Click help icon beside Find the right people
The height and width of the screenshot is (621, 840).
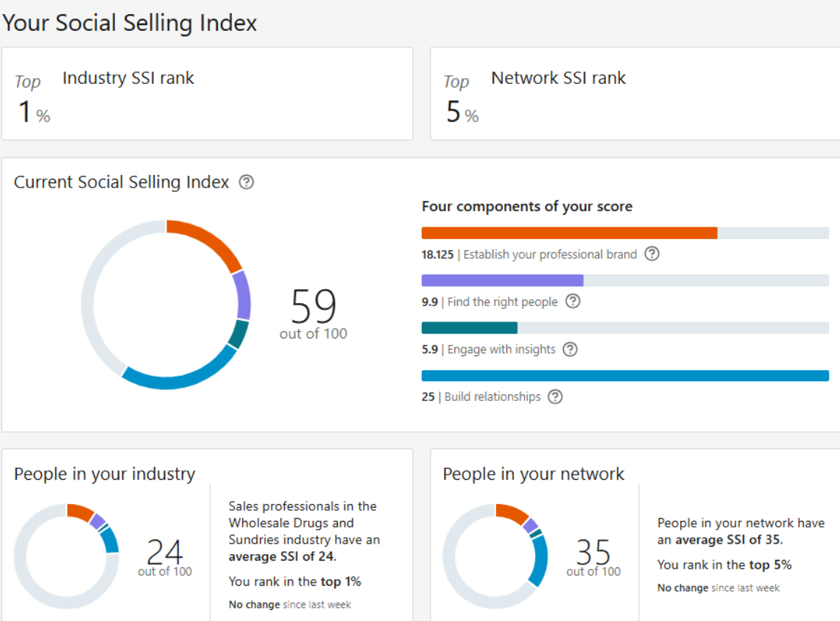pyautogui.click(x=572, y=301)
